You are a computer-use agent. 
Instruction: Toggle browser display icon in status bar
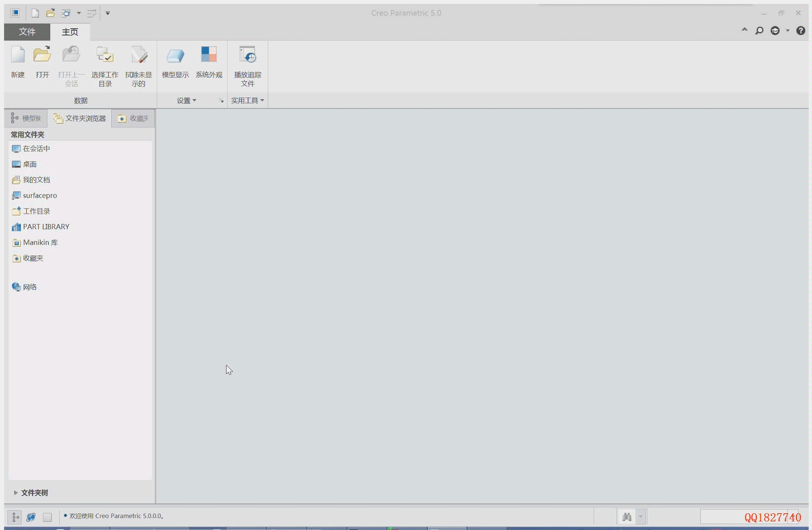[x=31, y=517]
